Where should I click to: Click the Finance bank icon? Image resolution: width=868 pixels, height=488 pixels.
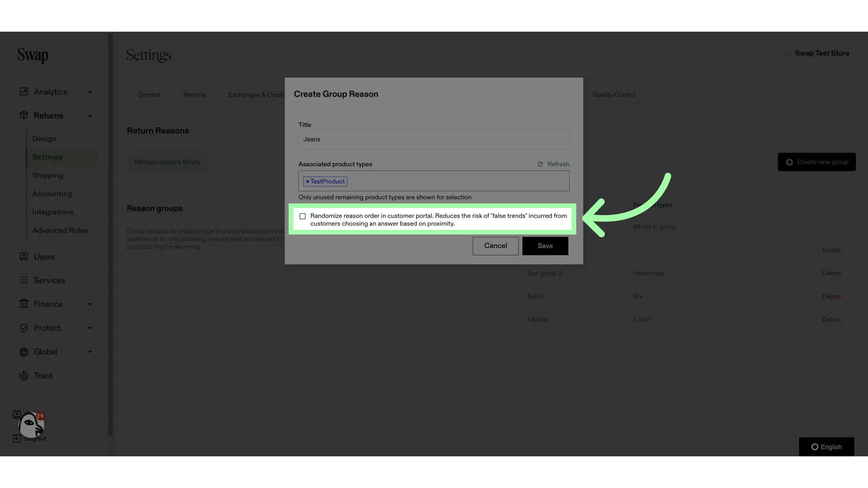click(24, 304)
